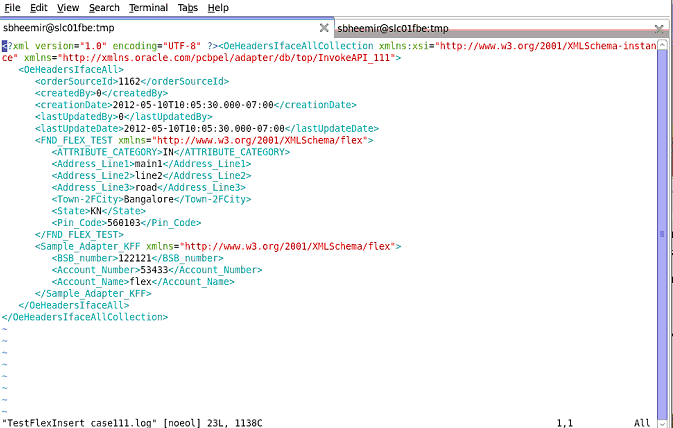Image resolution: width=673 pixels, height=428 pixels.
Task: Click the scrollbar down arrow
Action: point(662,423)
